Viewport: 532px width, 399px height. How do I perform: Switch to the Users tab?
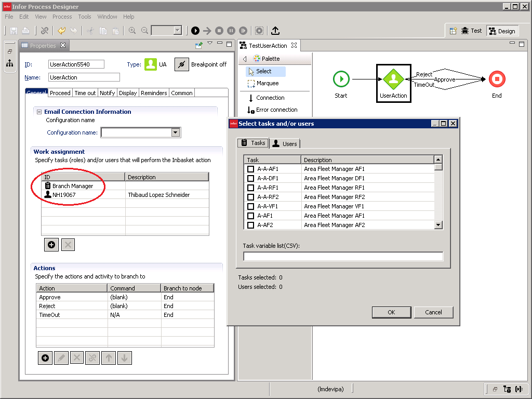(x=285, y=143)
